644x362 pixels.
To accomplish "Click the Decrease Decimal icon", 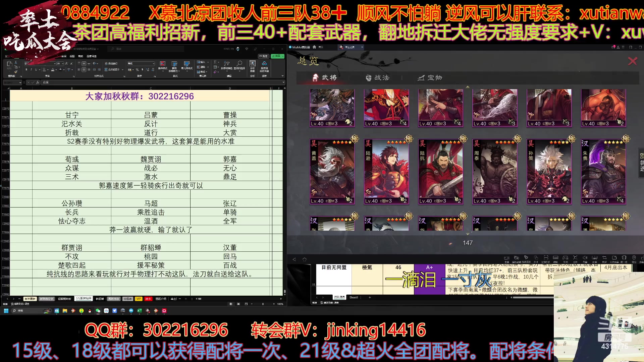I will [x=153, y=70].
